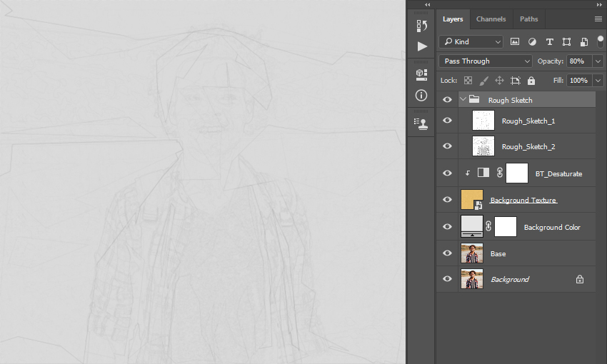Select the Rough_Sketch_2 layer thumbnail
This screenshot has width=607, height=364.
pyautogui.click(x=483, y=146)
